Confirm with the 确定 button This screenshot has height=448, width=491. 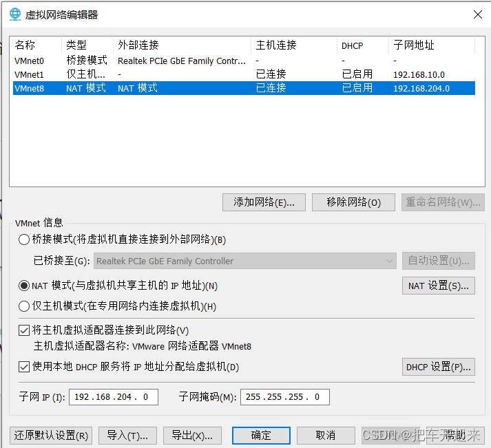pyautogui.click(x=261, y=436)
